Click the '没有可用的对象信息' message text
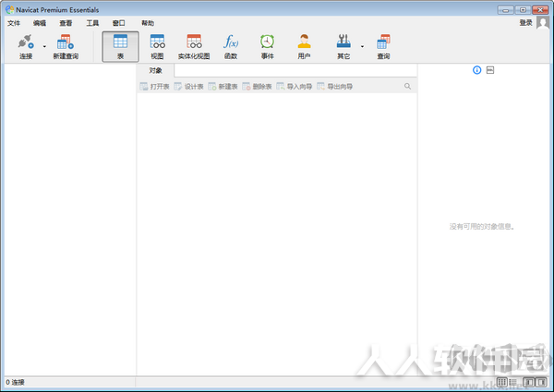This screenshot has height=392, width=554. coord(482,227)
